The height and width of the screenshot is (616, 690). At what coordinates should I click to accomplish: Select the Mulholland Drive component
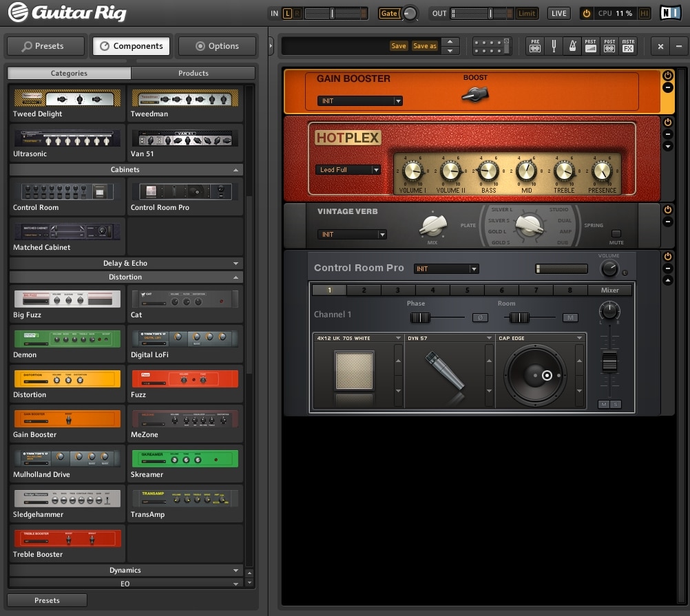[x=67, y=465]
